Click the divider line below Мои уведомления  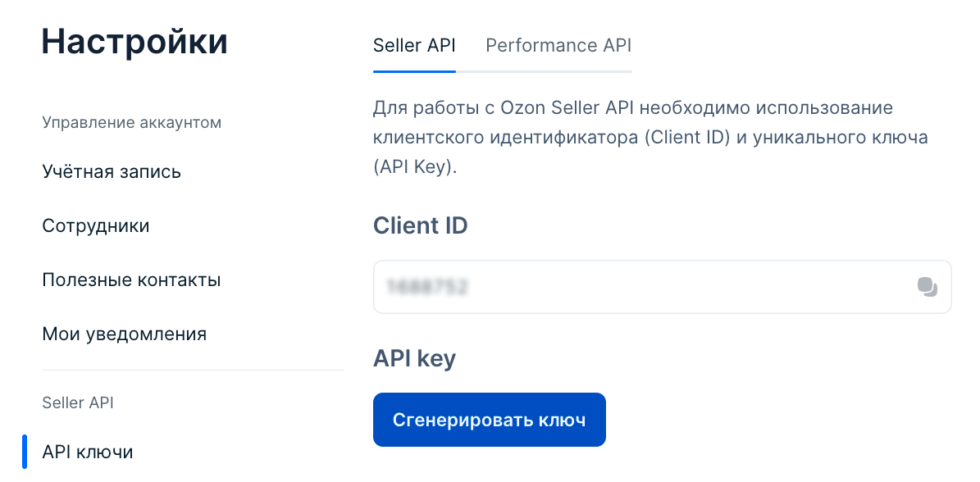(x=193, y=371)
